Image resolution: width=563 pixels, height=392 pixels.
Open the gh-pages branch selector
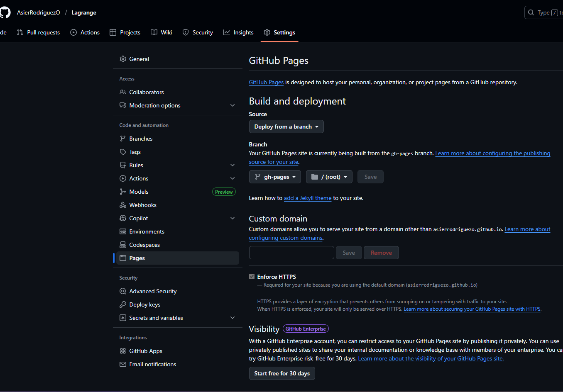(275, 177)
